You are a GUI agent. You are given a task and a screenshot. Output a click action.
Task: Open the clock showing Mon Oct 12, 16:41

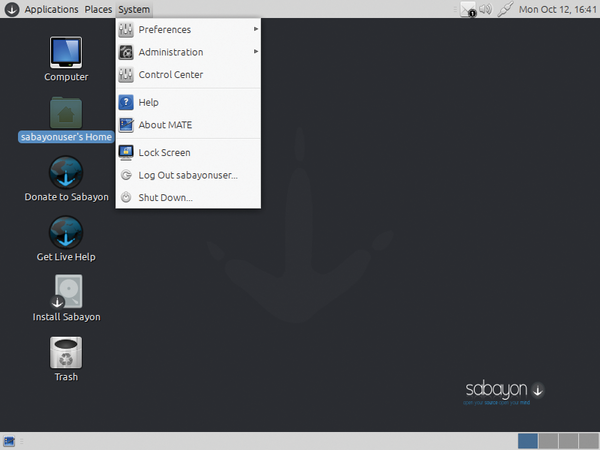click(558, 9)
